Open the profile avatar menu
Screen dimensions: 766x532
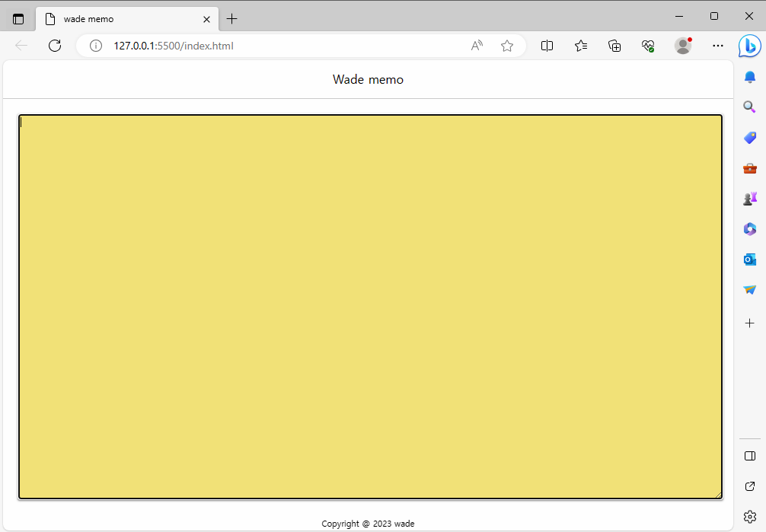[x=683, y=46]
